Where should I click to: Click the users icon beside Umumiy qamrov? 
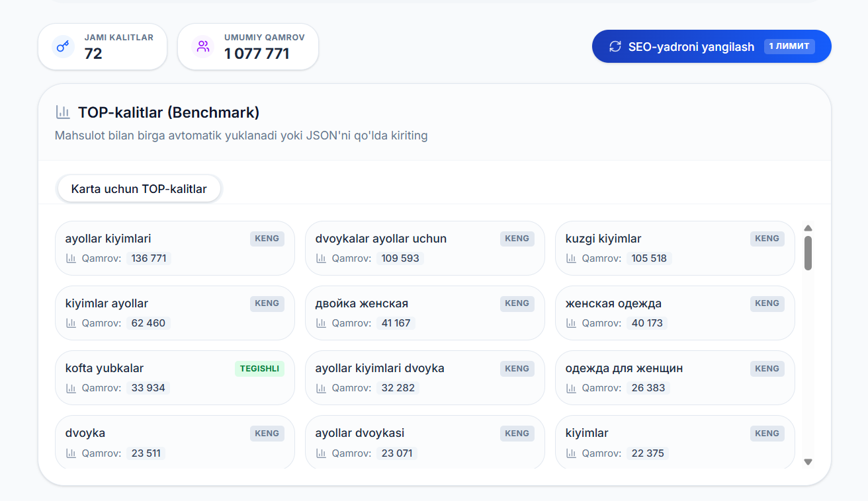click(202, 46)
